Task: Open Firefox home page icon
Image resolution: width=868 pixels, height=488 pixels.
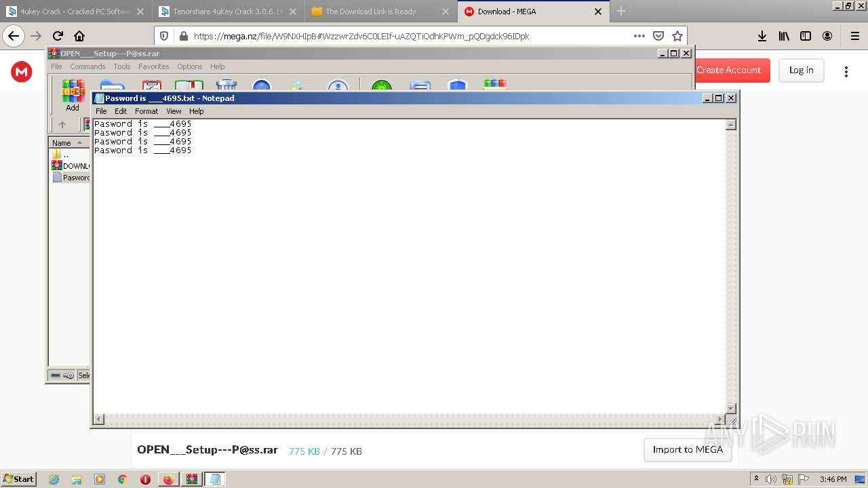Action: pyautogui.click(x=79, y=36)
